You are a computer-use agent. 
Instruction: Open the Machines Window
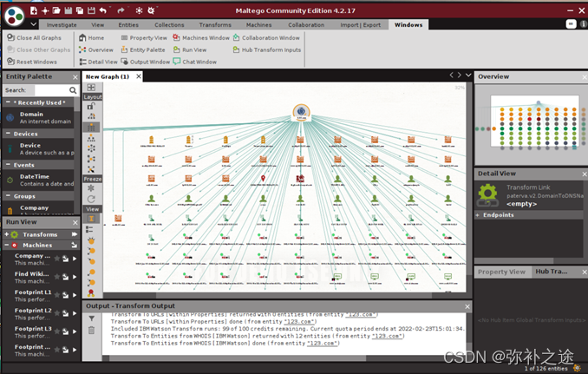pos(201,37)
